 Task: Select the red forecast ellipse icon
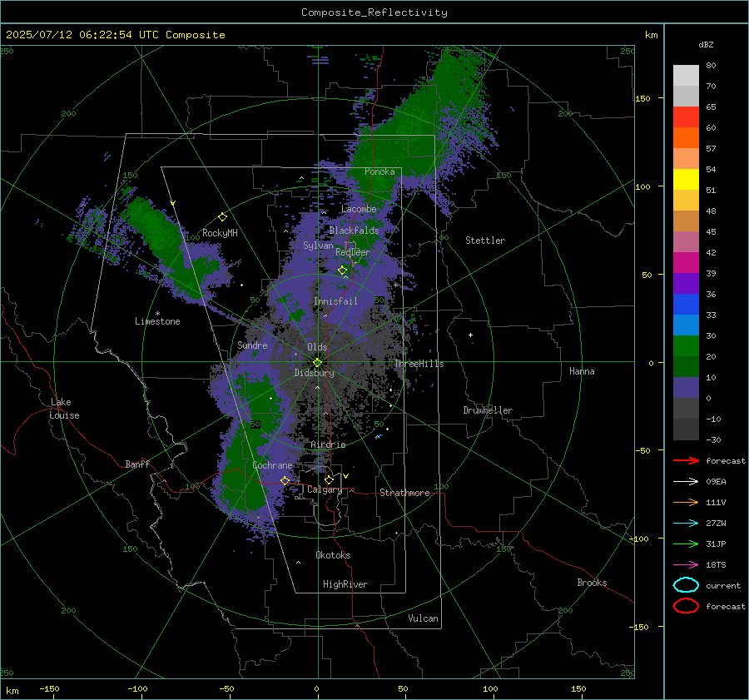pyautogui.click(x=686, y=606)
